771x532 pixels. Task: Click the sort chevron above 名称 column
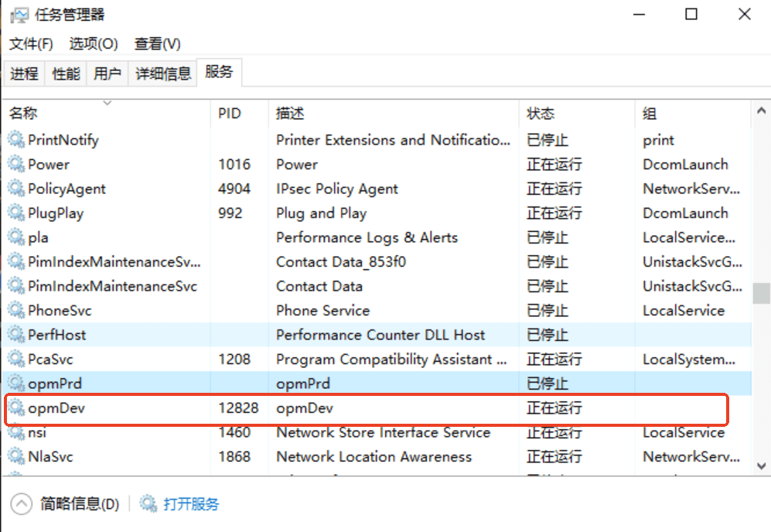pyautogui.click(x=107, y=104)
